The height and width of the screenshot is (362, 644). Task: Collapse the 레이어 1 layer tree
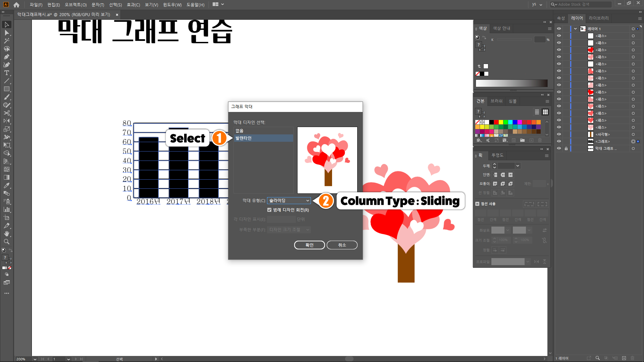(x=575, y=28)
